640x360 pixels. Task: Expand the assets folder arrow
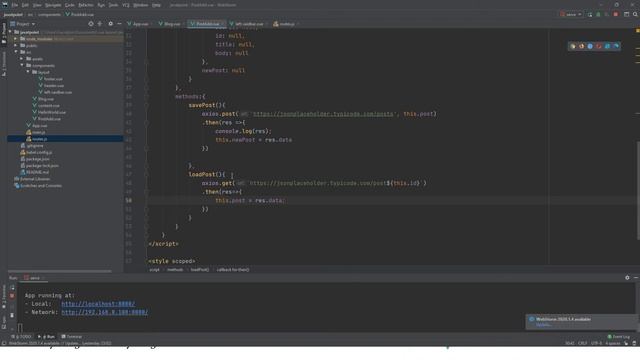pos(22,59)
